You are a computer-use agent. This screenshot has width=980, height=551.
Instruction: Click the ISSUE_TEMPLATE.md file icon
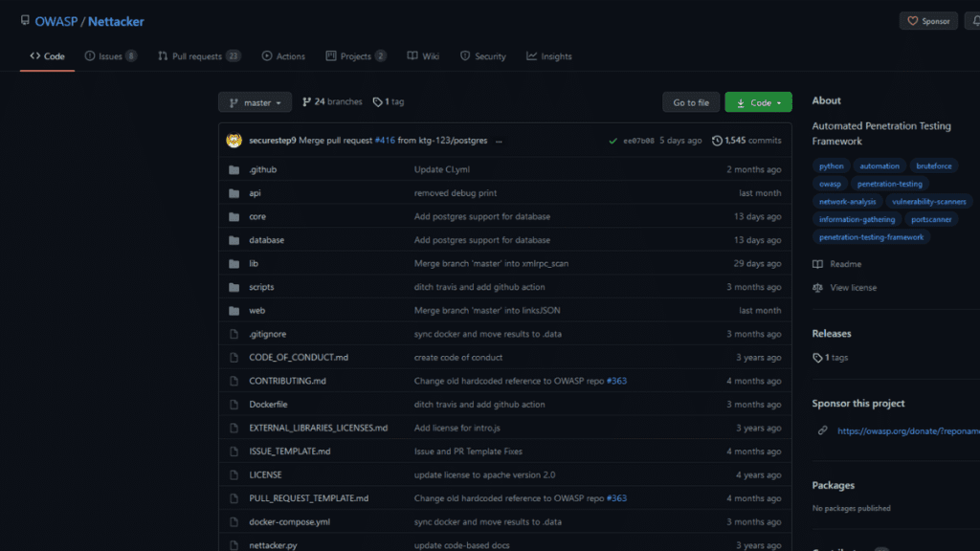(x=234, y=452)
